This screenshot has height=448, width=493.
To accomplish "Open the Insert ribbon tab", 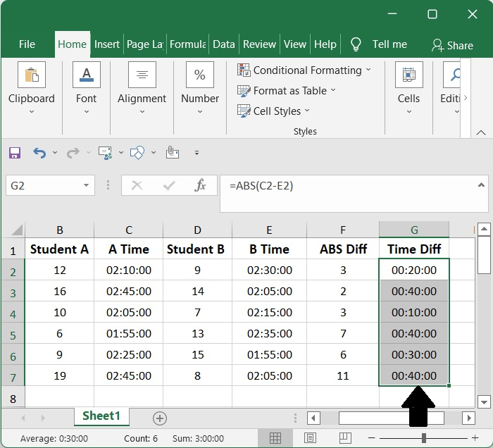I will [x=107, y=44].
